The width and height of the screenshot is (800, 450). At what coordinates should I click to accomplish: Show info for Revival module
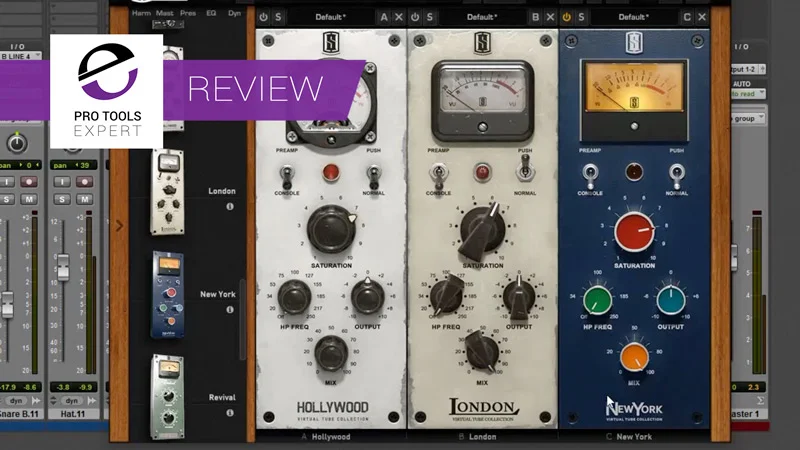pos(230,413)
